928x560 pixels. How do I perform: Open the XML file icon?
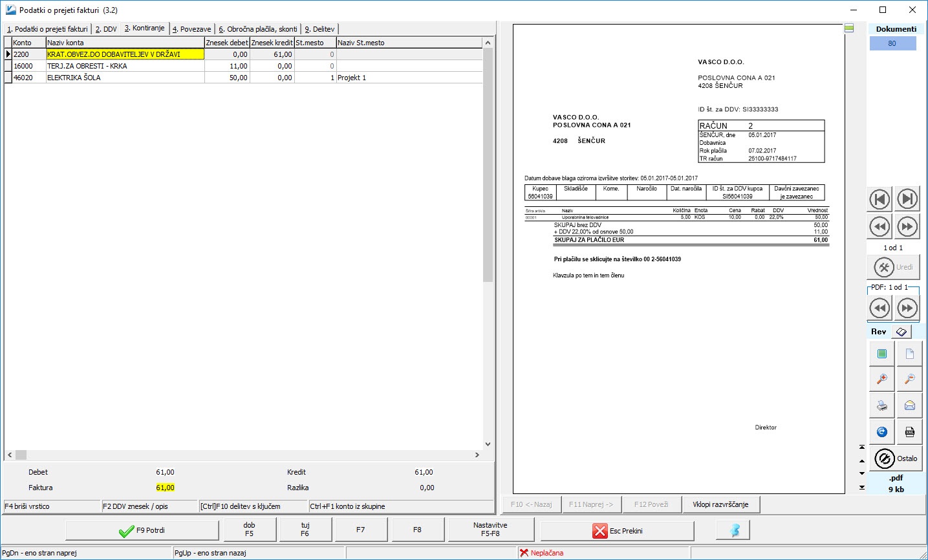[909, 431]
